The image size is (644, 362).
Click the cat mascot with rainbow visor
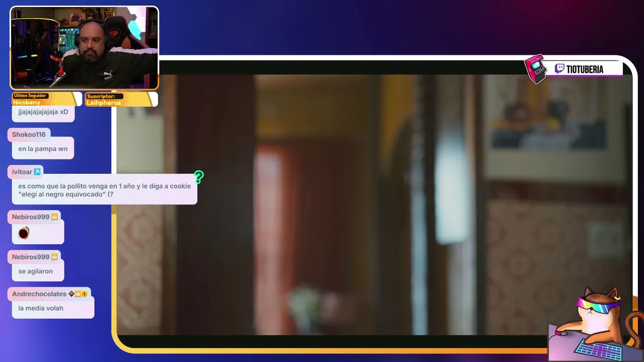(x=597, y=324)
